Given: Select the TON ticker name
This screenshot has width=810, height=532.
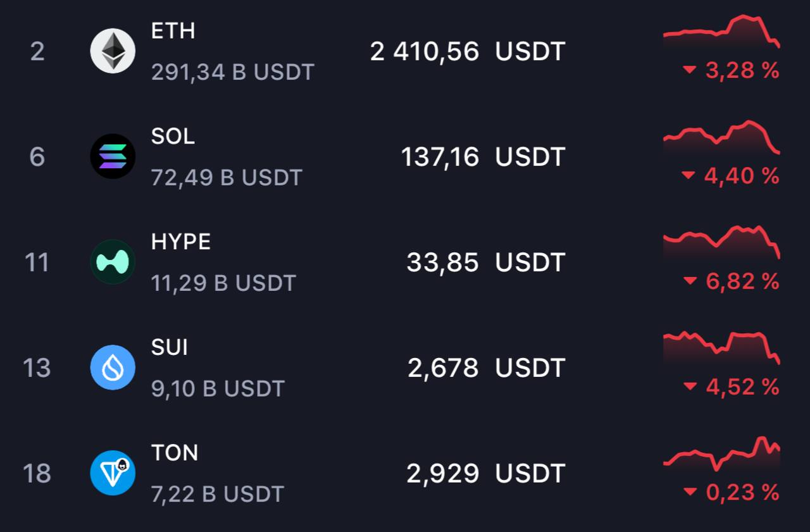Looking at the screenshot, I should (175, 453).
